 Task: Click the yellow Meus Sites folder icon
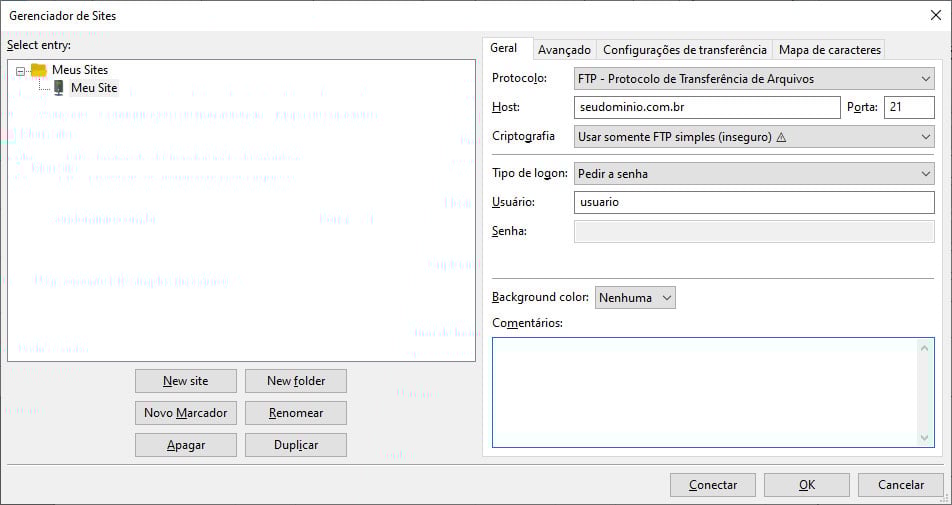tap(38, 70)
